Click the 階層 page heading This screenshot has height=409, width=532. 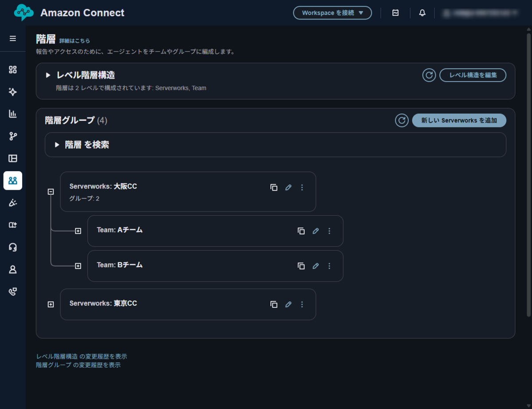tap(46, 39)
